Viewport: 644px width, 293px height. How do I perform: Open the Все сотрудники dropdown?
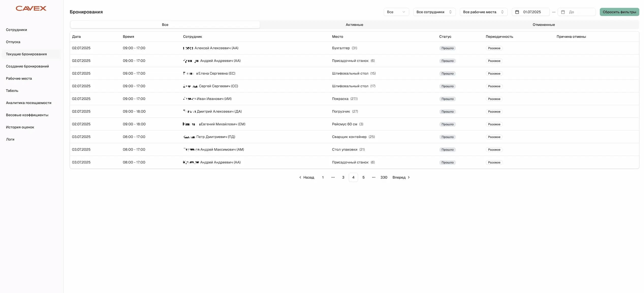click(434, 12)
